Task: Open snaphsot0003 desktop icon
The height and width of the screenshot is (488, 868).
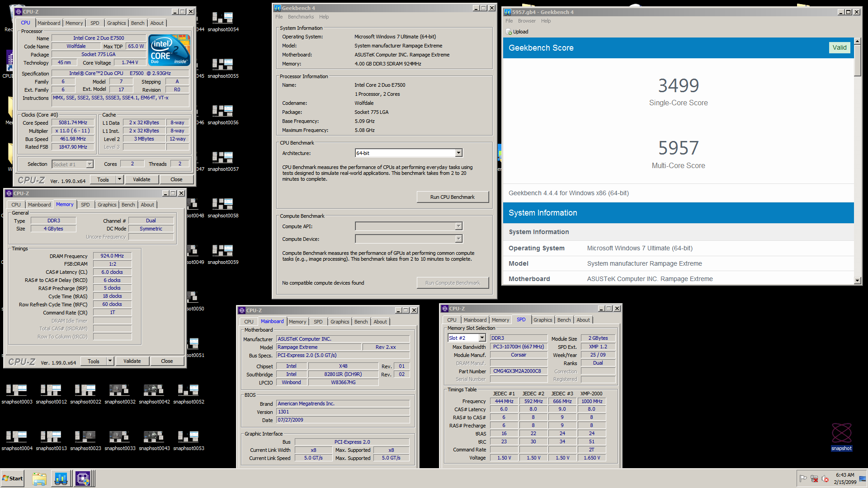Action: tap(17, 394)
